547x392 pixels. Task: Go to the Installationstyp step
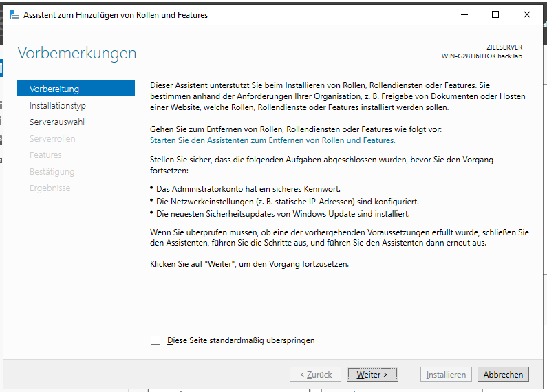[x=58, y=106]
